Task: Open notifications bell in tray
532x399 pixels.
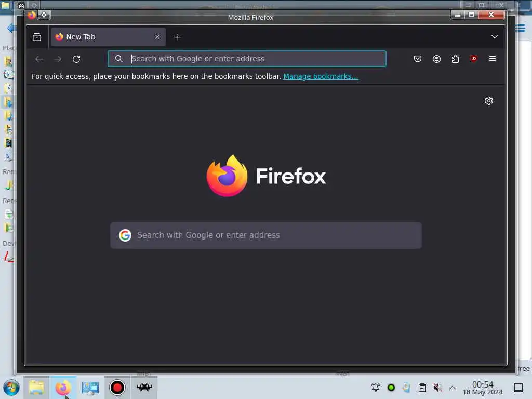Action: coord(375,387)
